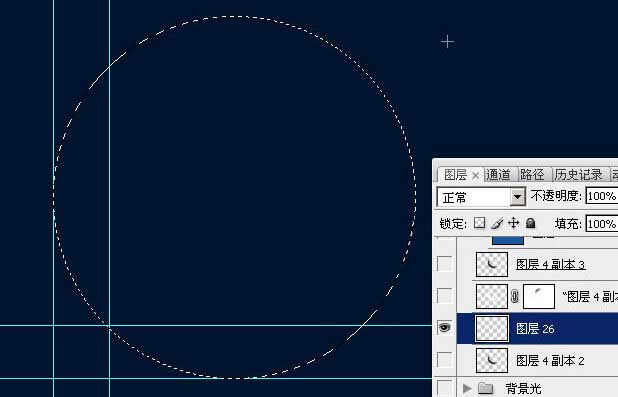This screenshot has height=397, width=618.
Task: Click the 填充 100% field
Action: [601, 224]
